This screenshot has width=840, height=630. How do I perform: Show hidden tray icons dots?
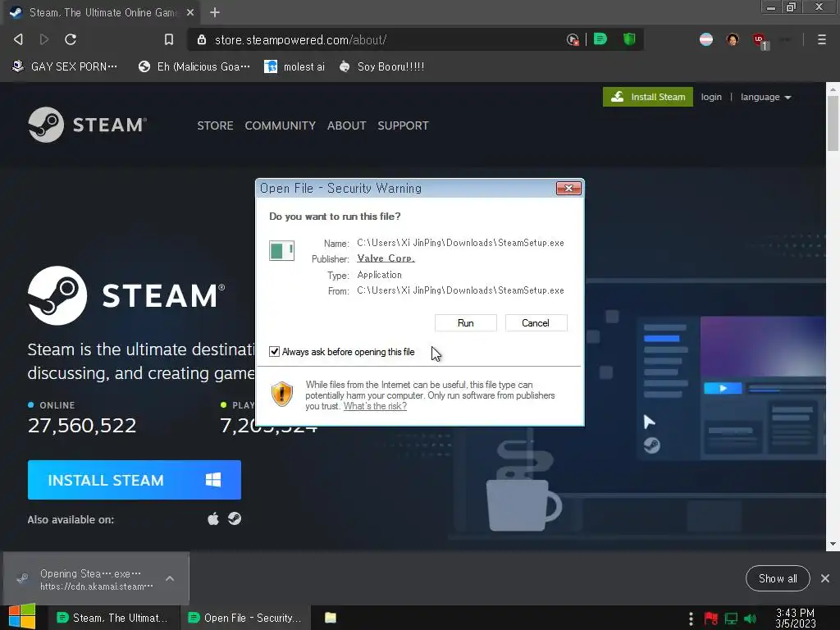point(691,619)
